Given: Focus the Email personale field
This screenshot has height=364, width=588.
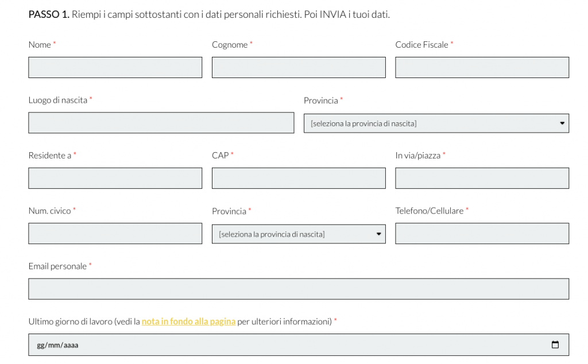Looking at the screenshot, I should 299,289.
